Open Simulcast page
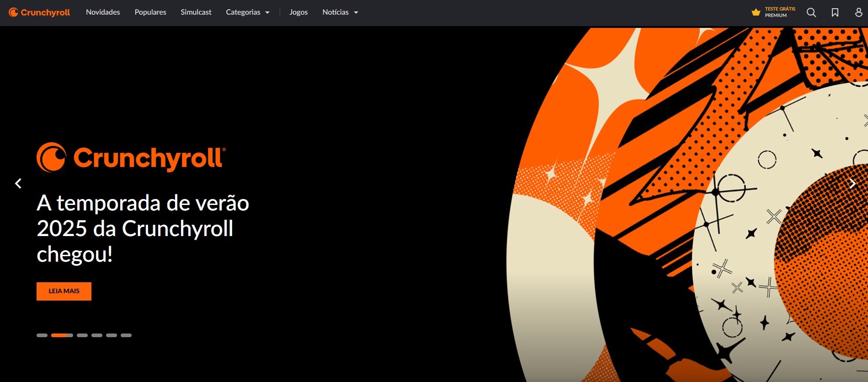The width and height of the screenshot is (868, 382). point(196,12)
